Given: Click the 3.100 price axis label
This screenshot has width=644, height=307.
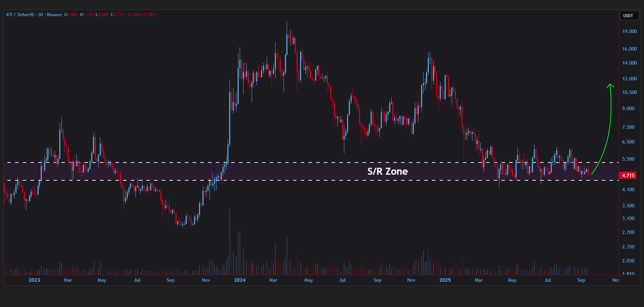Looking at the screenshot, I should 629,218.
